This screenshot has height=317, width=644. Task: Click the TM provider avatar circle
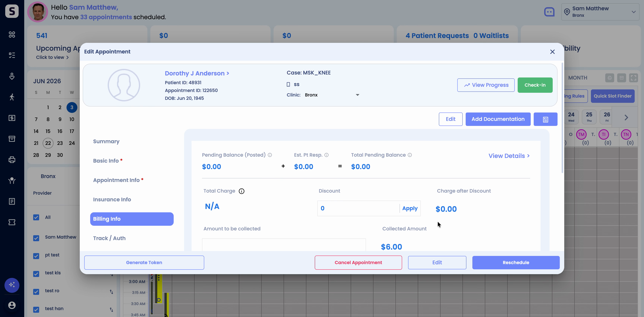click(x=581, y=134)
